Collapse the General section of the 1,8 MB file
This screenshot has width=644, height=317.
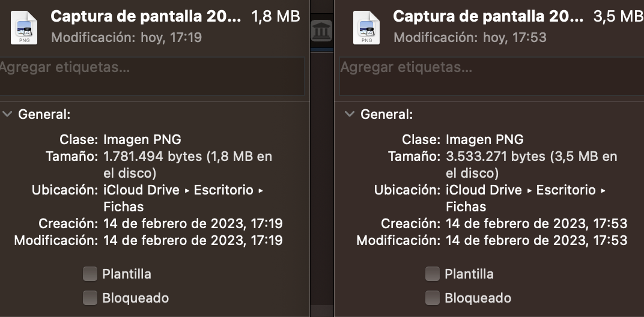click(x=7, y=114)
